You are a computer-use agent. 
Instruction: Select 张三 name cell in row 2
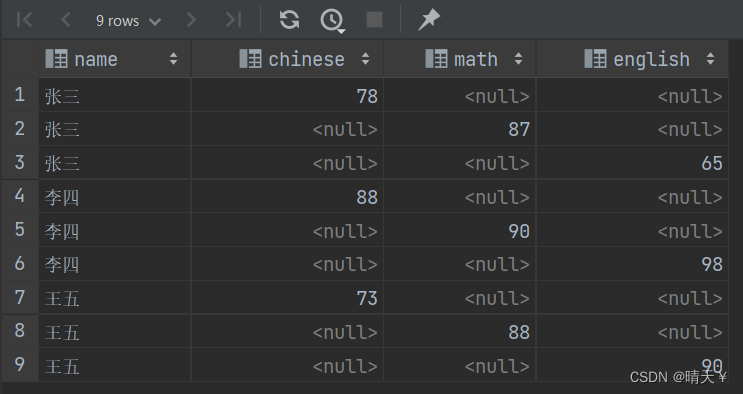pyautogui.click(x=115, y=129)
